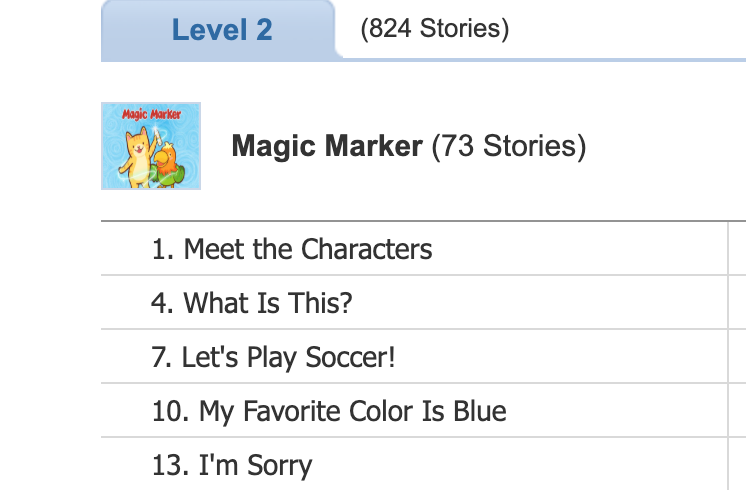Click the number 4 before What Is This?
The image size is (746, 490).
pos(161,303)
